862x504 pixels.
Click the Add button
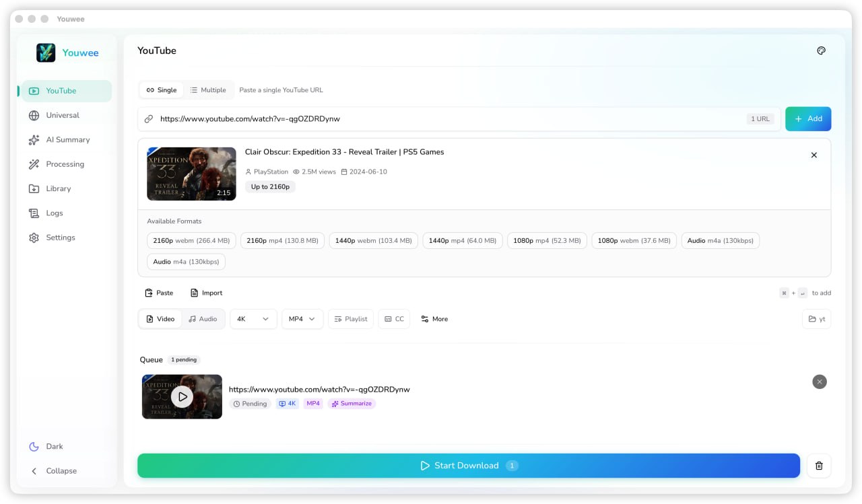(x=807, y=119)
